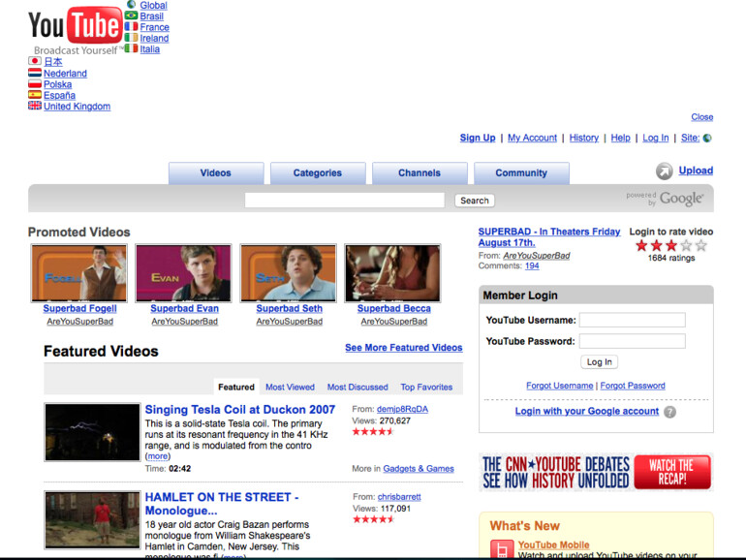Click the YouTube Mobile icon
Screen dimensions: 746x560
pyautogui.click(x=502, y=549)
